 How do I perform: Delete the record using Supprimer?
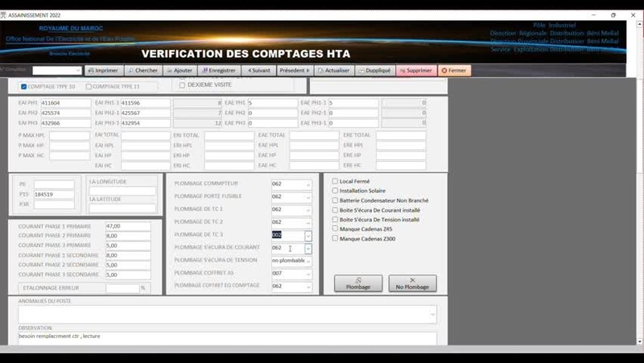tap(415, 71)
